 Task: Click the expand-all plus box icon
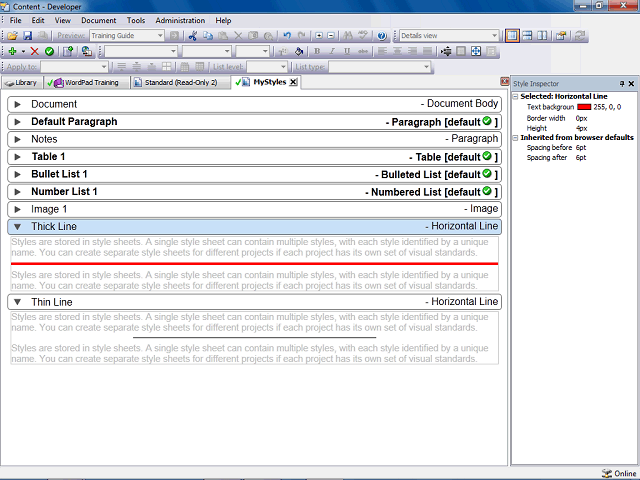tap(319, 36)
